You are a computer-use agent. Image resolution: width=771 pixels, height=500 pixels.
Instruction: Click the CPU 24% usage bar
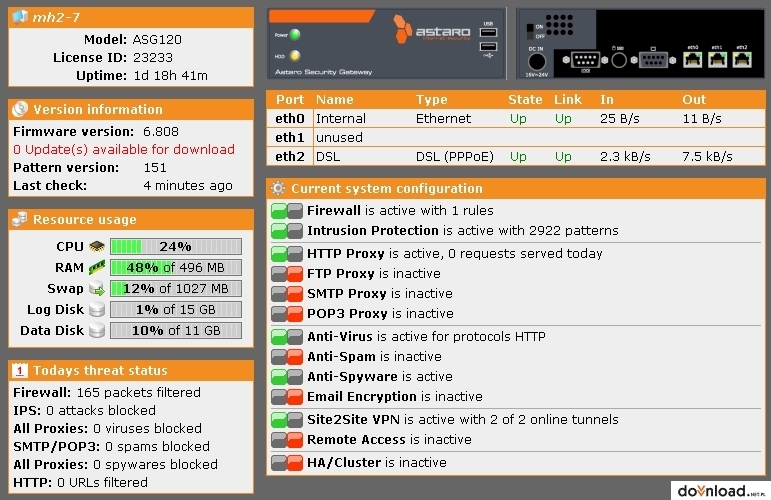(176, 246)
